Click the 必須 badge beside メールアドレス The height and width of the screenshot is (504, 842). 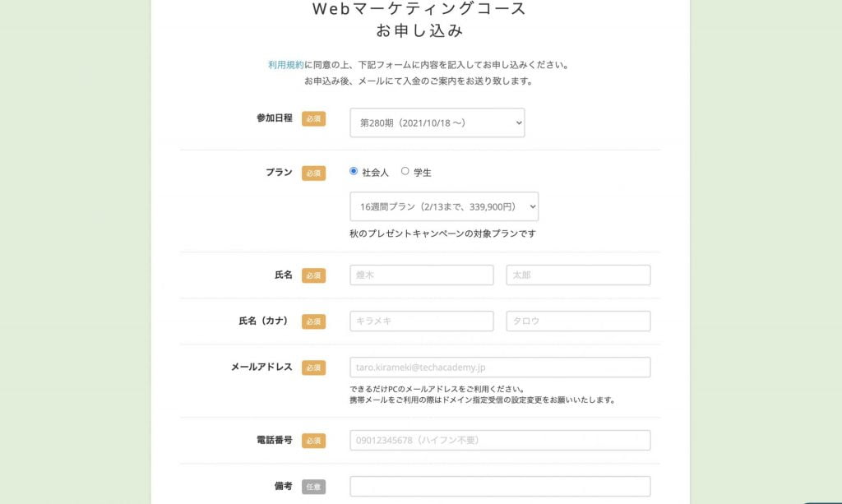click(x=312, y=367)
